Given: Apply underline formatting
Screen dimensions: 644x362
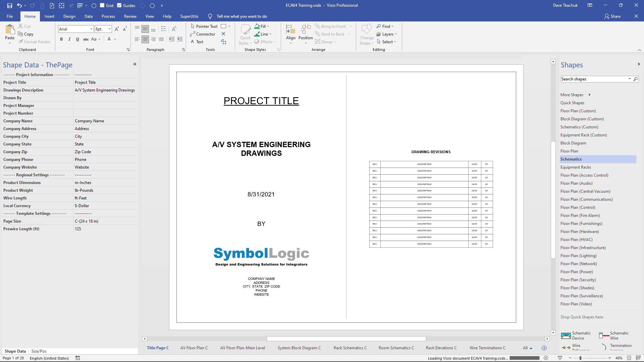Looking at the screenshot, I should coord(77,39).
